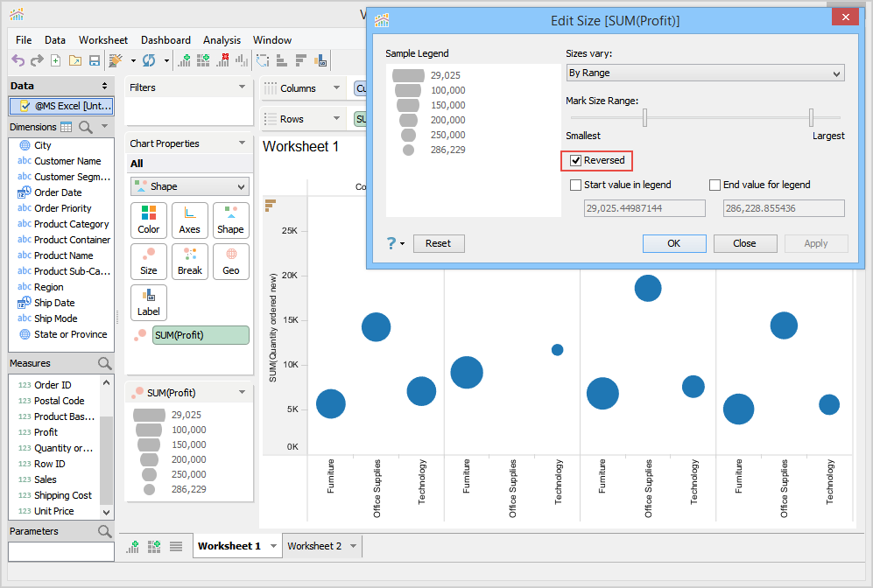Click the Undo arrow in the toolbar
873x588 pixels.
pos(18,60)
